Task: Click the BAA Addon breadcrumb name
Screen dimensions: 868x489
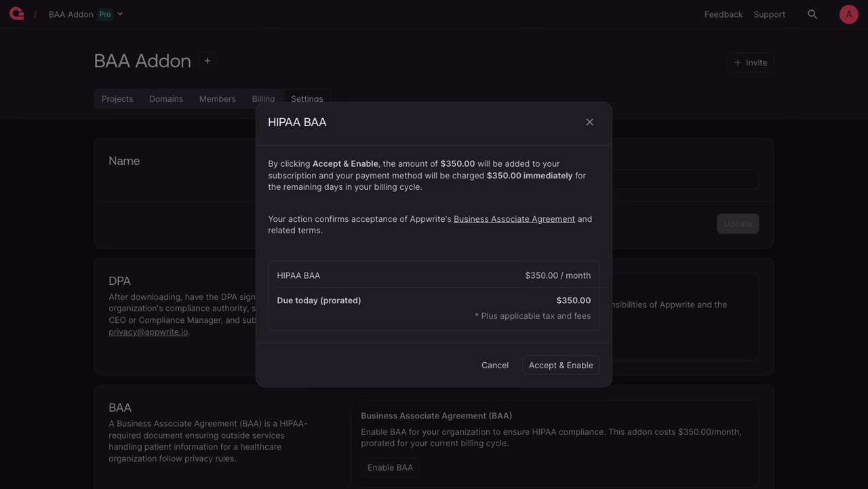Action: (x=71, y=14)
